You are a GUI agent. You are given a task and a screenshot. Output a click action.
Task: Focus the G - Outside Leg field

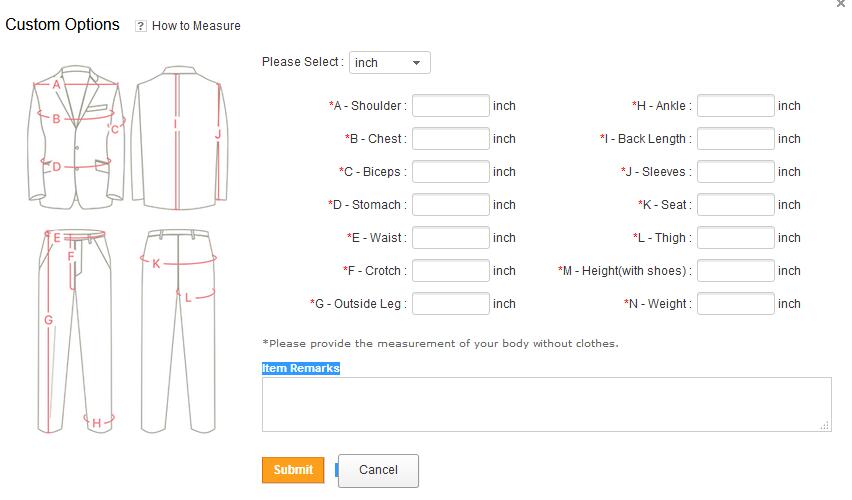click(x=451, y=304)
